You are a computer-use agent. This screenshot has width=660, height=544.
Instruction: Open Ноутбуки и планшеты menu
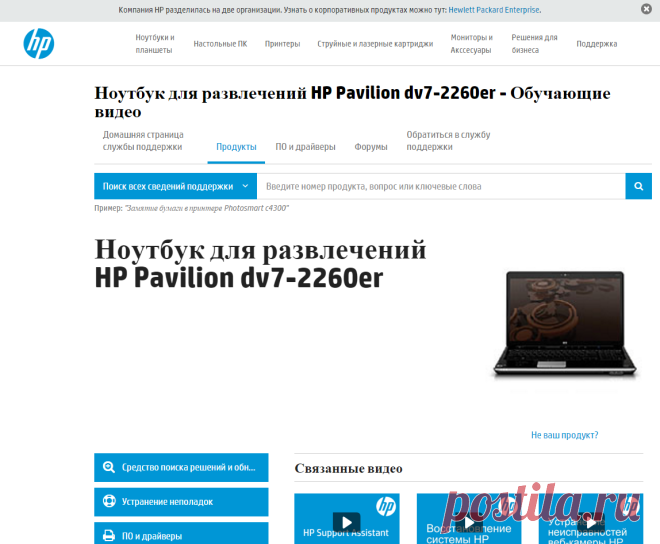pos(155,44)
